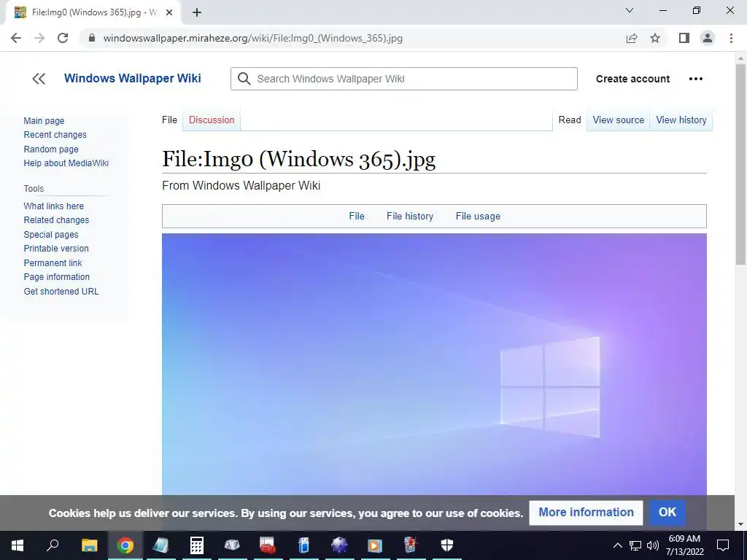Open File Explorer from the taskbar
This screenshot has height=560, width=747.
89,545
